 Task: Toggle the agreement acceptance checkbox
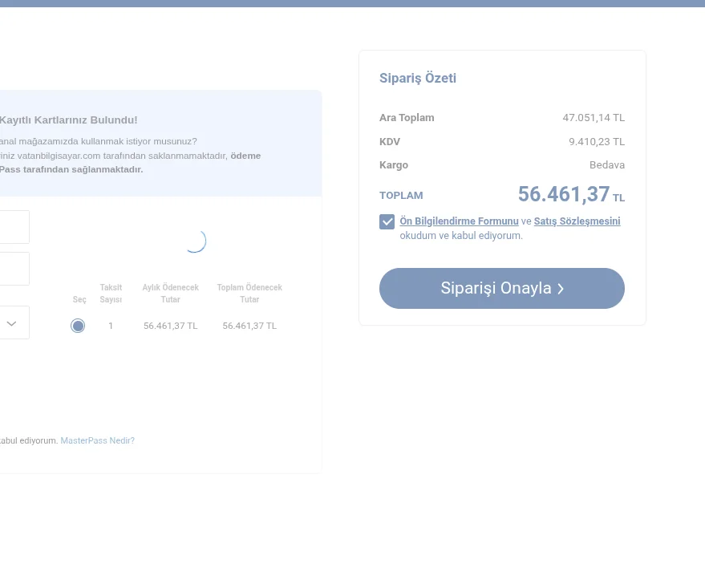pyautogui.click(x=387, y=221)
